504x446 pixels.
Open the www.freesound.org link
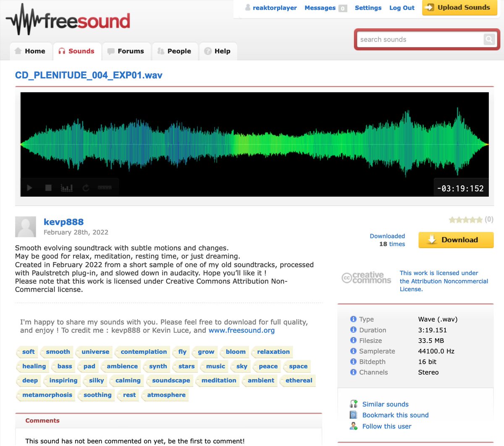[241, 331]
